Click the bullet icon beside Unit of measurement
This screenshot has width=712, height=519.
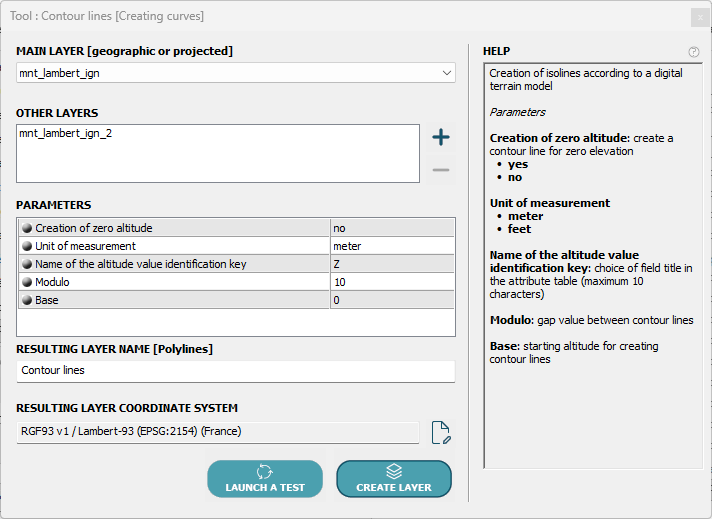(27, 246)
